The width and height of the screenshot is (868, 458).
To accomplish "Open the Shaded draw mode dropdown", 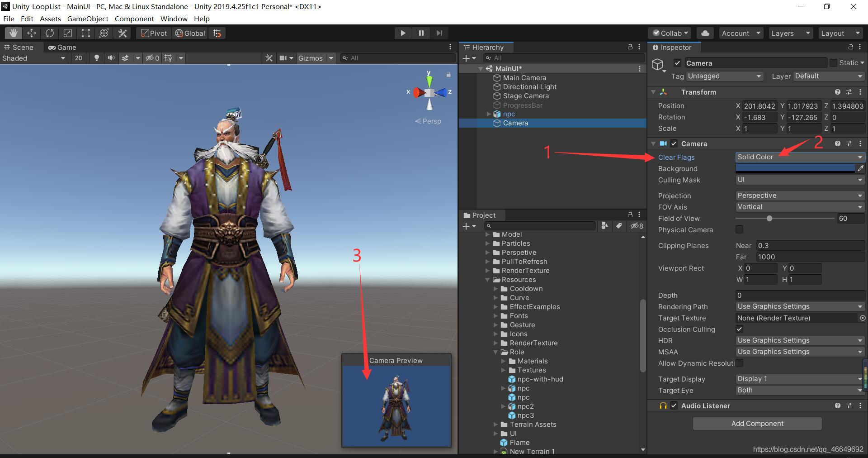I will (34, 58).
